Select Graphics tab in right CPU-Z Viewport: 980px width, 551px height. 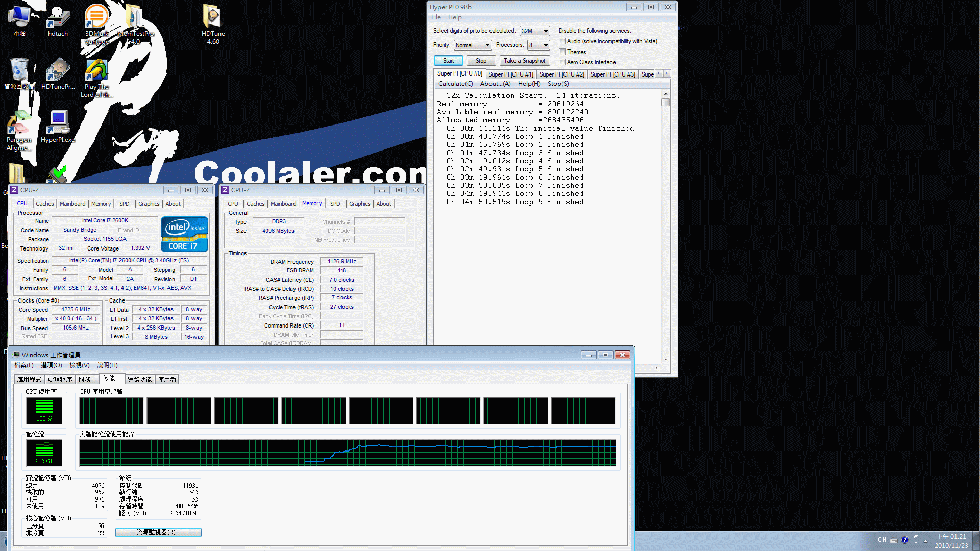point(359,204)
